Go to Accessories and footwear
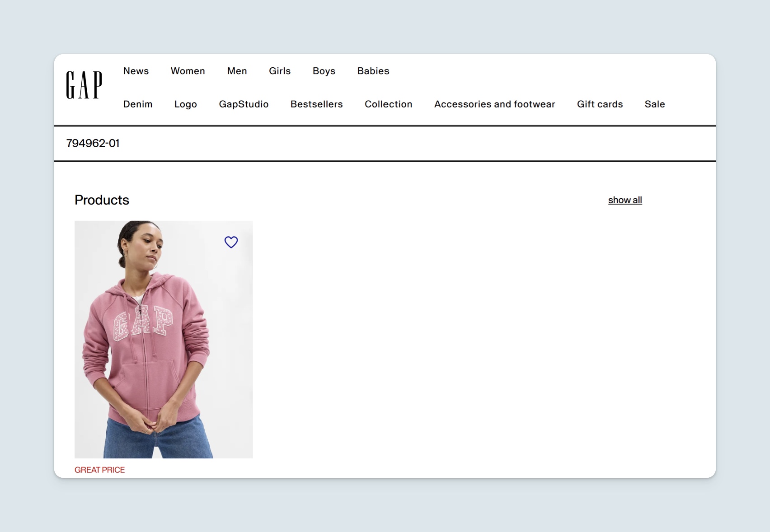The height and width of the screenshot is (532, 770). [x=495, y=104]
